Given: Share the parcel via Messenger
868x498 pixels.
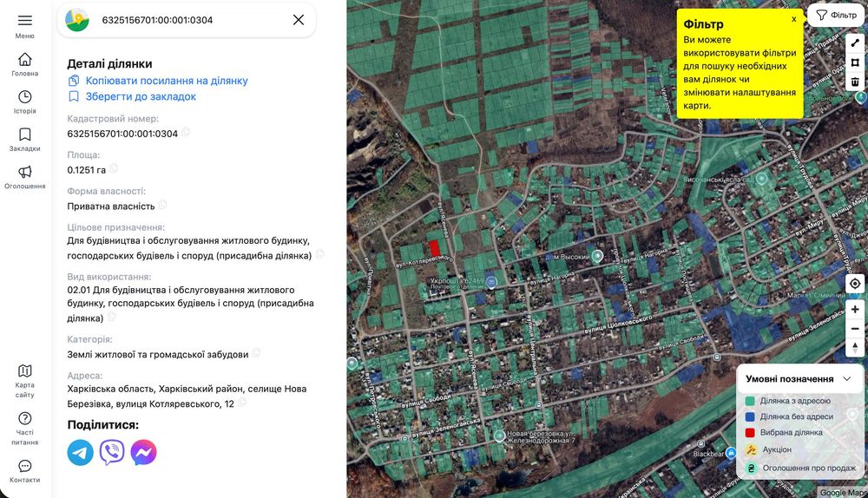Looking at the screenshot, I should click(143, 453).
